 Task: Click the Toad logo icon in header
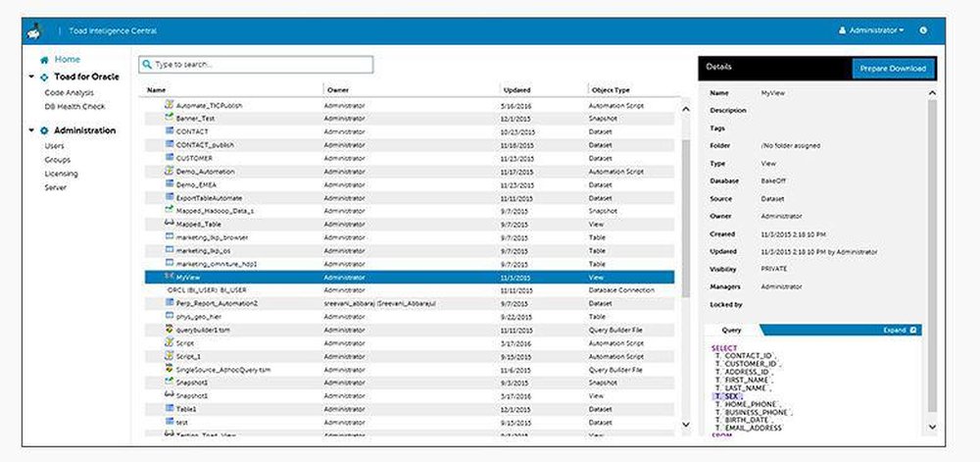tap(34, 30)
